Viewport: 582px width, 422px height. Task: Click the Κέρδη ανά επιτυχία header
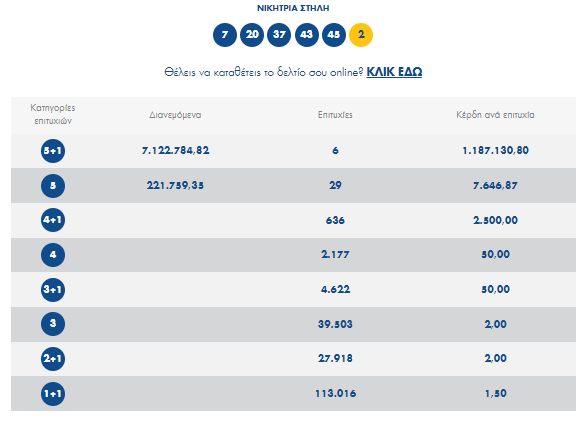pyautogui.click(x=496, y=115)
